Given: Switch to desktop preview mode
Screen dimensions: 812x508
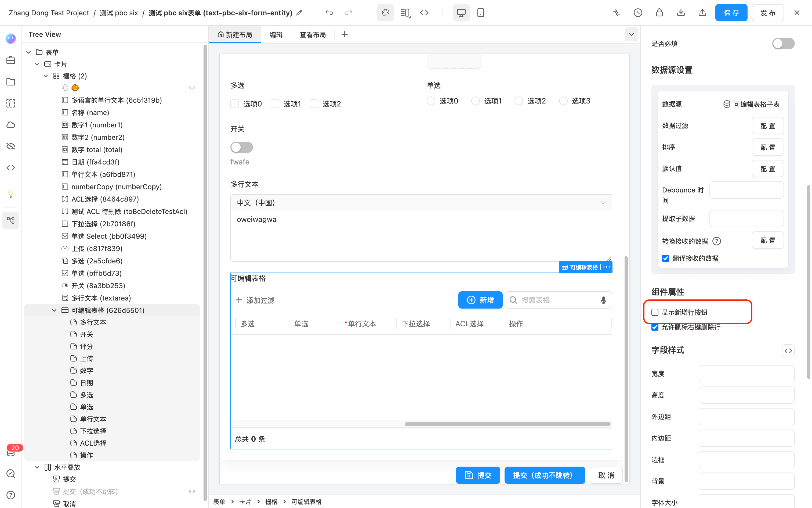Looking at the screenshot, I should (461, 13).
